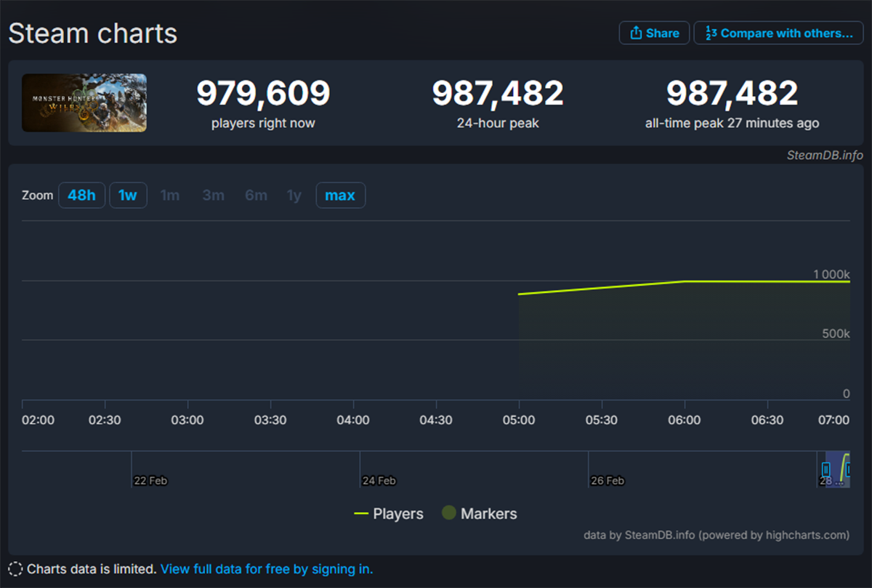Click the SteamDB.info attribution link
The image size is (872, 588).
point(824,155)
